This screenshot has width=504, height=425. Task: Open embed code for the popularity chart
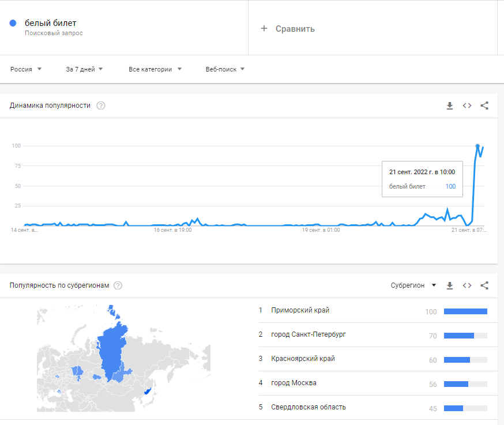click(x=467, y=106)
